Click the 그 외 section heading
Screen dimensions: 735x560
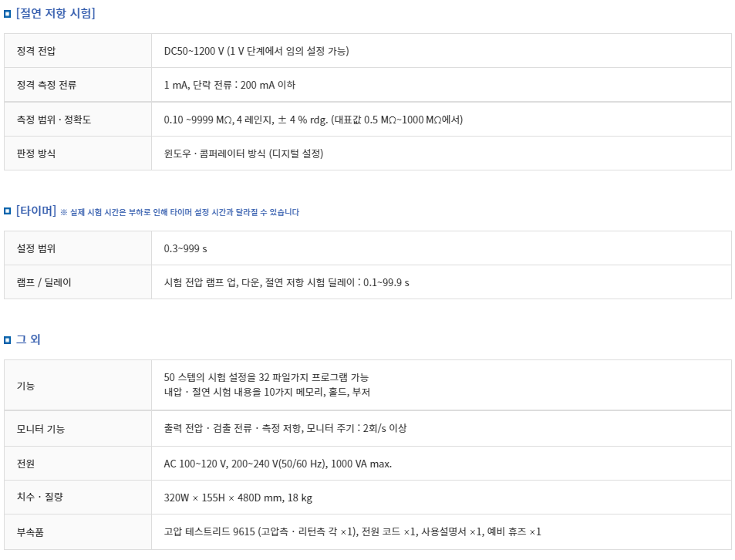click(x=28, y=339)
